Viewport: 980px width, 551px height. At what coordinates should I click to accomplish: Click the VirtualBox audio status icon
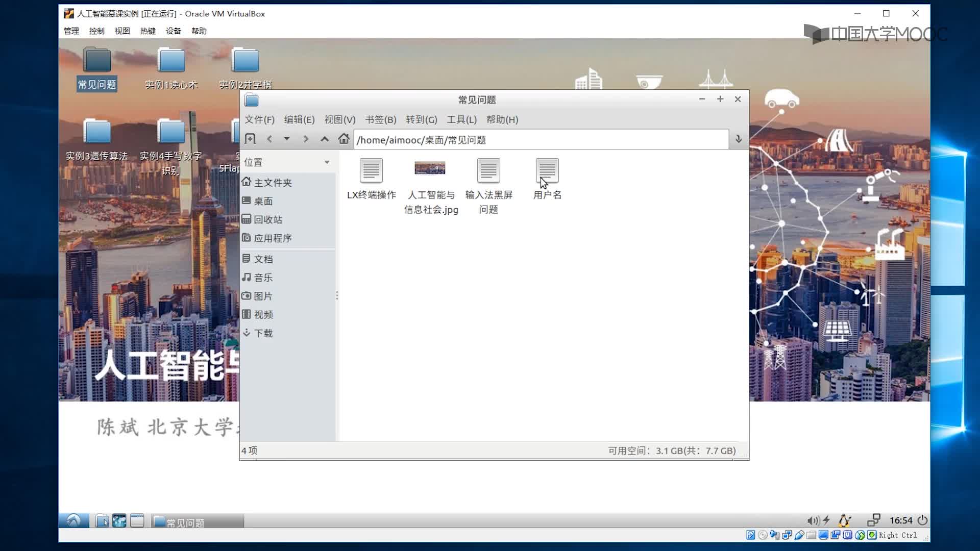(775, 535)
